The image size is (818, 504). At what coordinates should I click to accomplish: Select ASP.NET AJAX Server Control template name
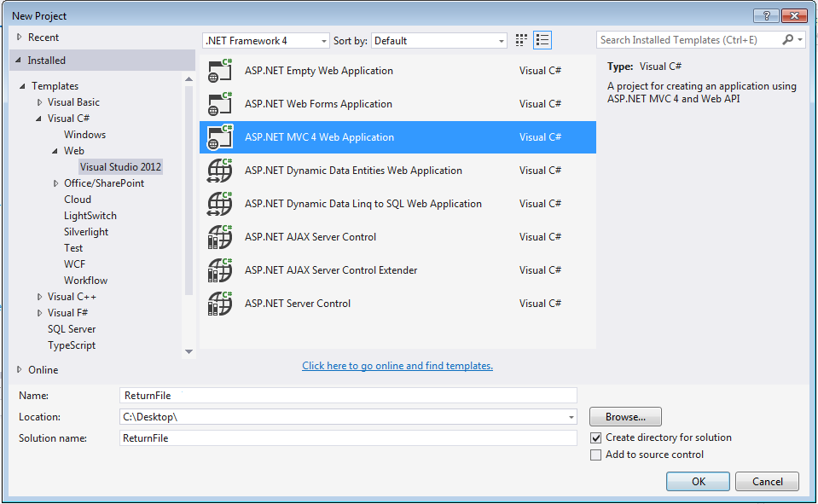tap(310, 237)
